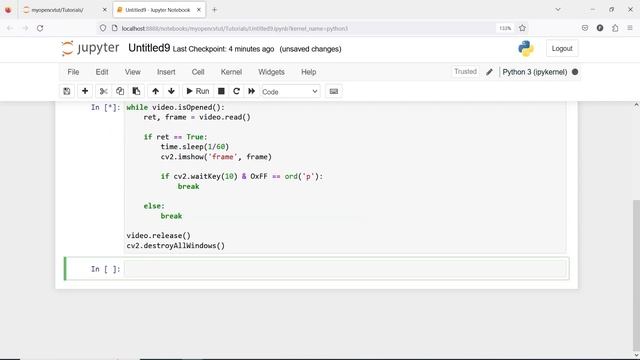Open the Cell menu

coord(198,72)
